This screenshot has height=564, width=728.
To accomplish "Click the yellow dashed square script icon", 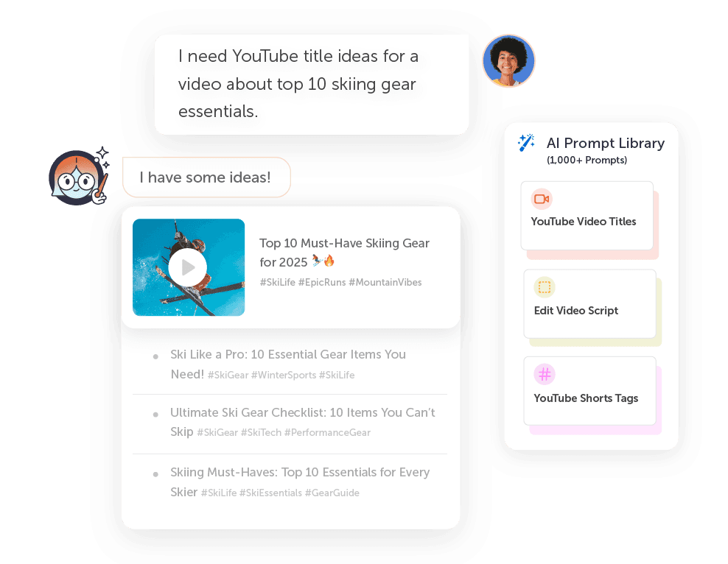I will [x=544, y=288].
